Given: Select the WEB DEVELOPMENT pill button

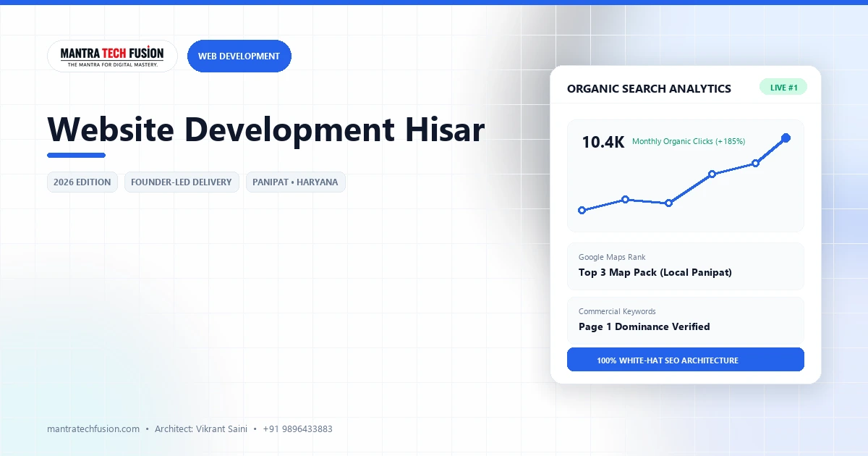Looking at the screenshot, I should (x=239, y=56).
